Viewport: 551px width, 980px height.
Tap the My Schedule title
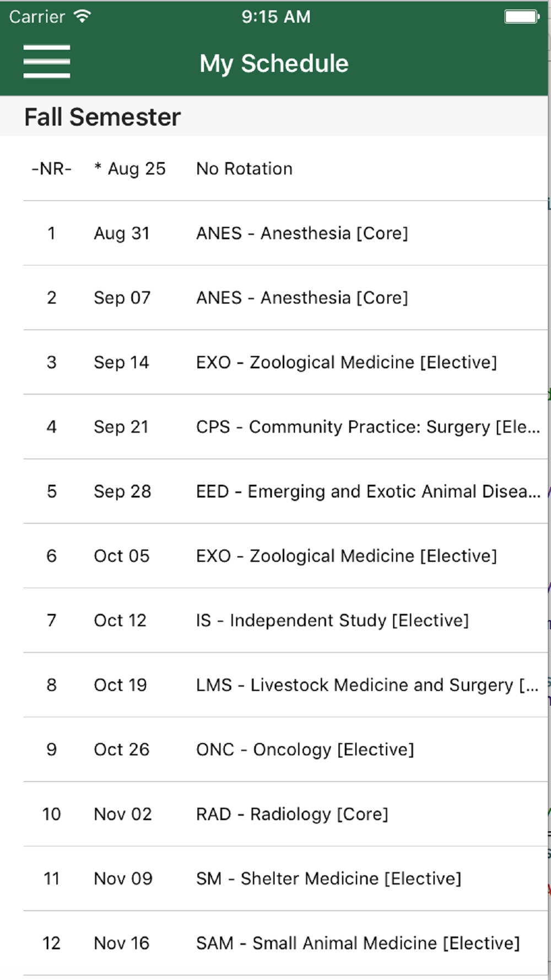point(274,63)
